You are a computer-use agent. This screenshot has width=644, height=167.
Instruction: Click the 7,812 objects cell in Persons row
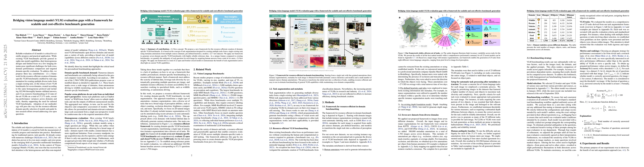(554, 23)
